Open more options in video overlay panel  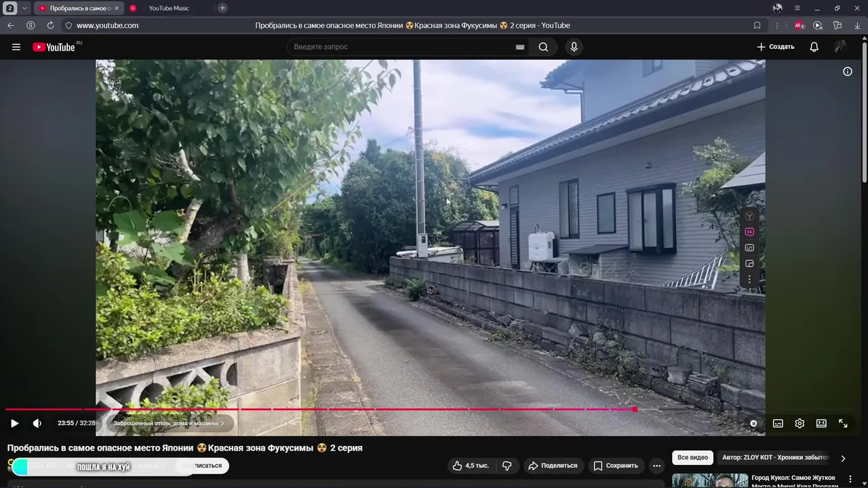tap(749, 279)
